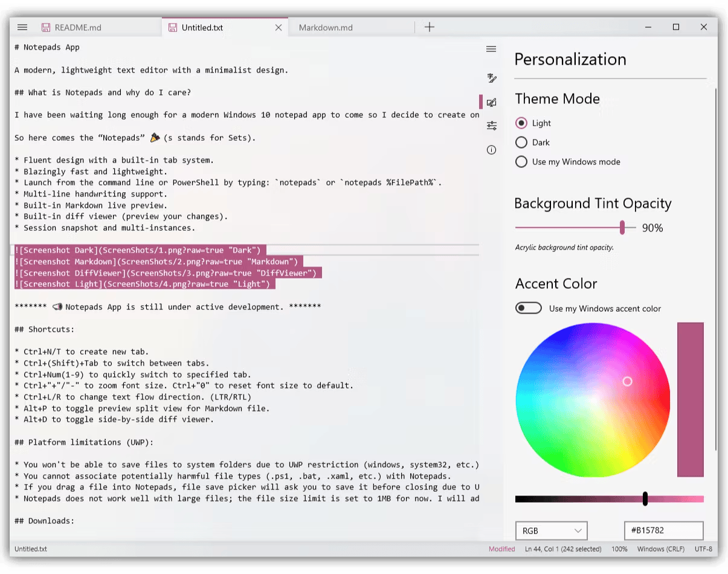The image size is (728, 574).
Task: Pick a color on the color wheel
Action: tap(593, 399)
